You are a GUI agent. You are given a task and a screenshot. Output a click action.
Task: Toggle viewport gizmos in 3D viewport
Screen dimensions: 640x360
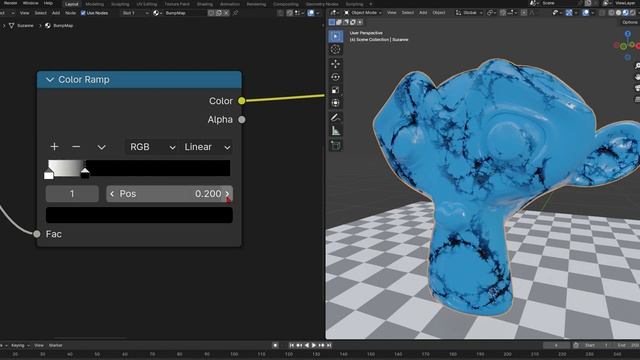click(x=569, y=13)
